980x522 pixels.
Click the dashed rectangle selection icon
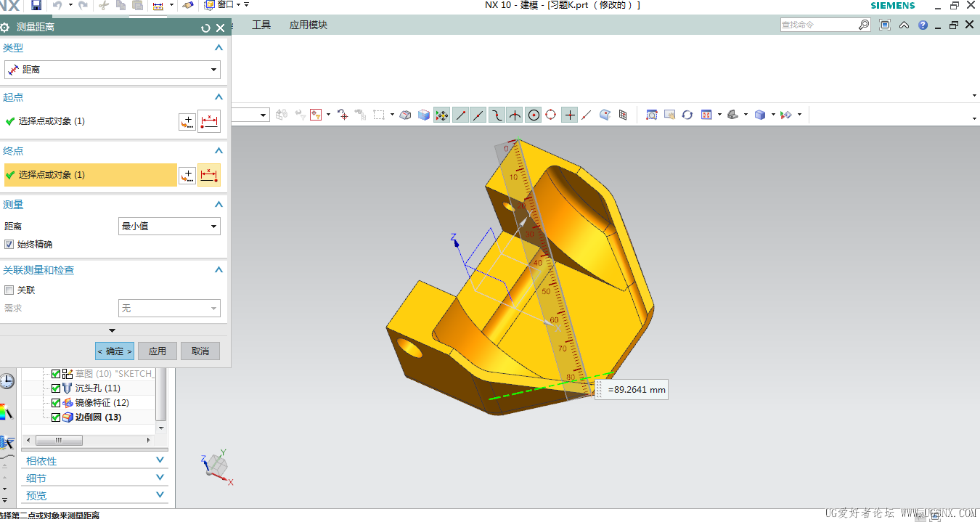378,115
